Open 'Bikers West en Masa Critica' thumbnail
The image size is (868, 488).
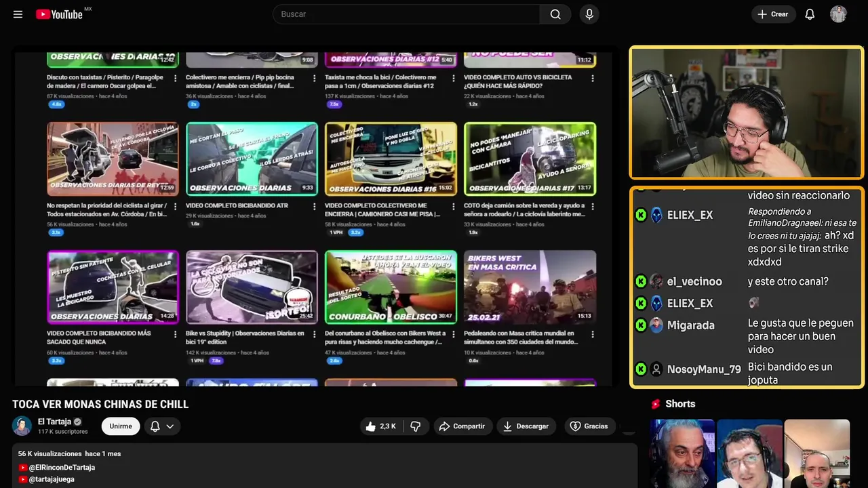click(x=530, y=287)
